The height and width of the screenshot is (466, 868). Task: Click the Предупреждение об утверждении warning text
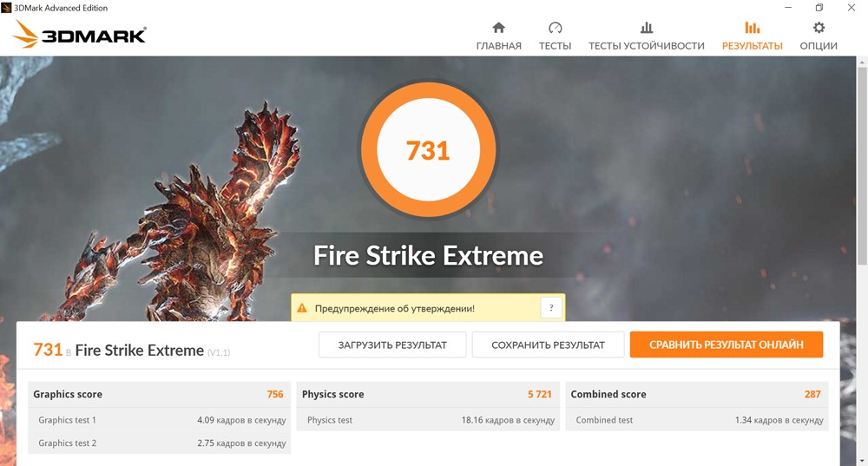(x=395, y=309)
